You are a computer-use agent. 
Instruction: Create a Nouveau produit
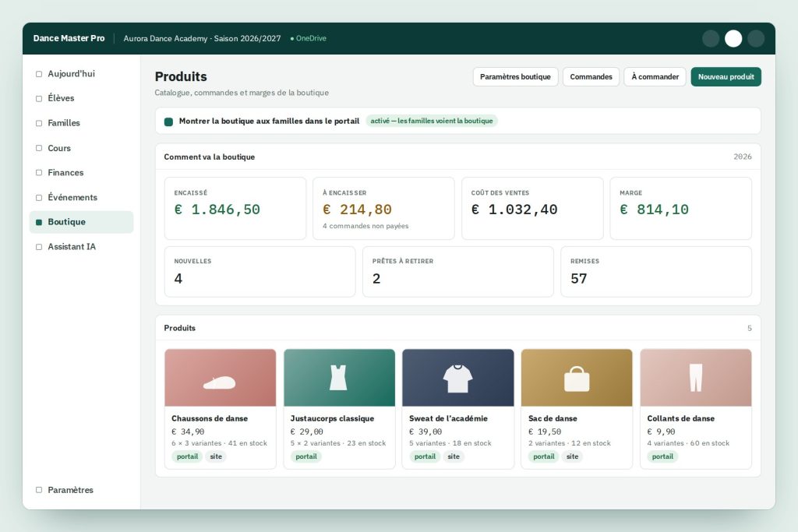pyautogui.click(x=726, y=77)
